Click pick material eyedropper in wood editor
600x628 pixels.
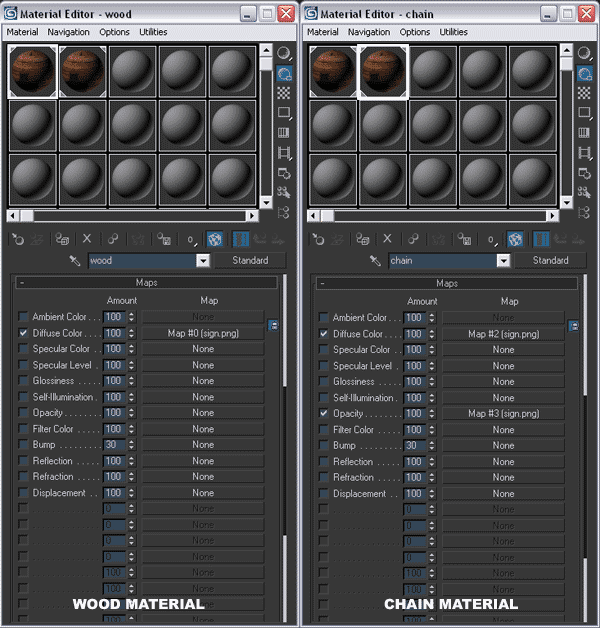[75, 261]
